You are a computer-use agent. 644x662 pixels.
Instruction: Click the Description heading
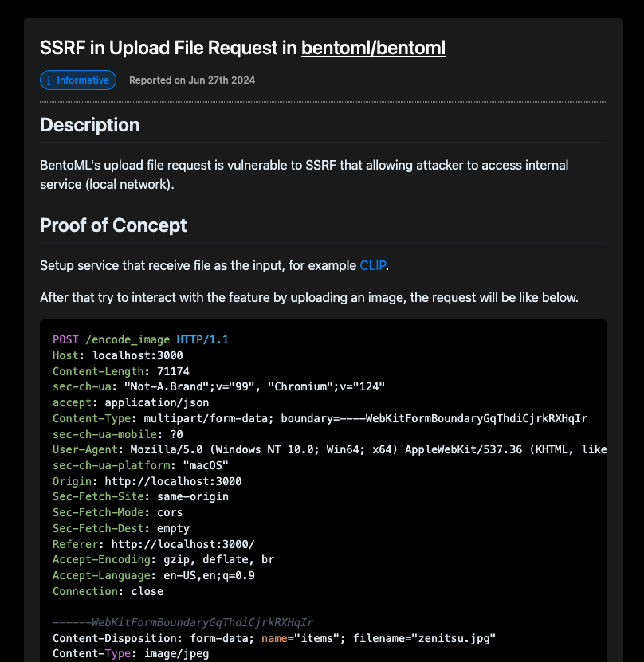(x=90, y=125)
